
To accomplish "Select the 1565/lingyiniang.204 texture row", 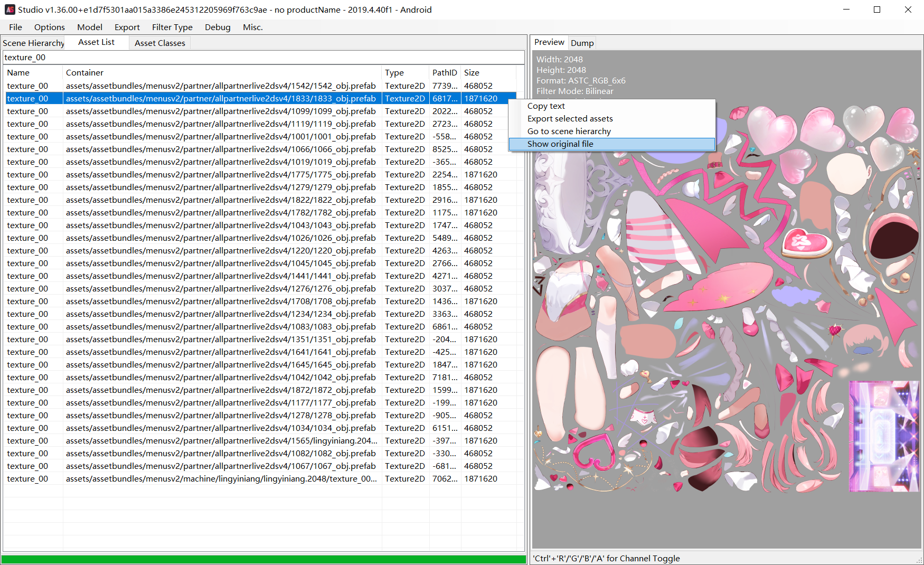I will [x=260, y=440].
